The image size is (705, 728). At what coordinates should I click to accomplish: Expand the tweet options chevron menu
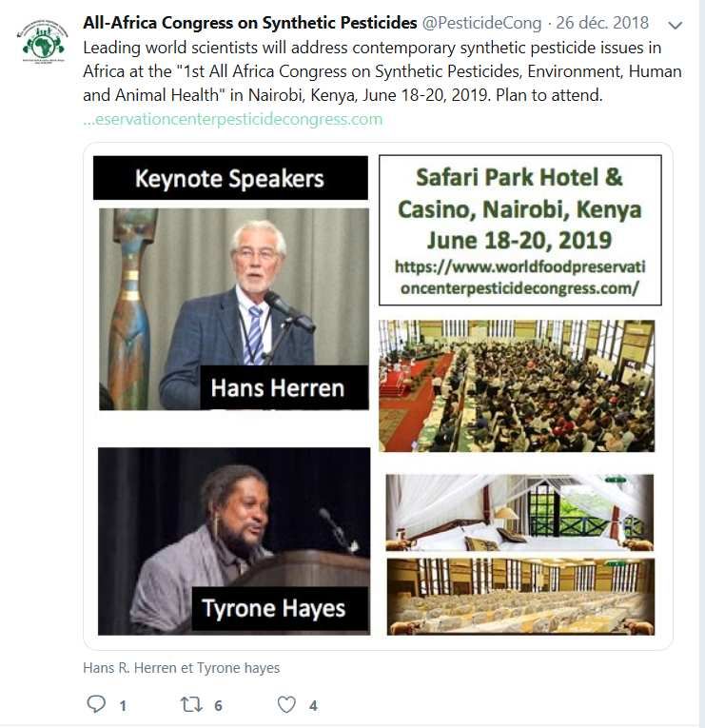click(x=675, y=25)
